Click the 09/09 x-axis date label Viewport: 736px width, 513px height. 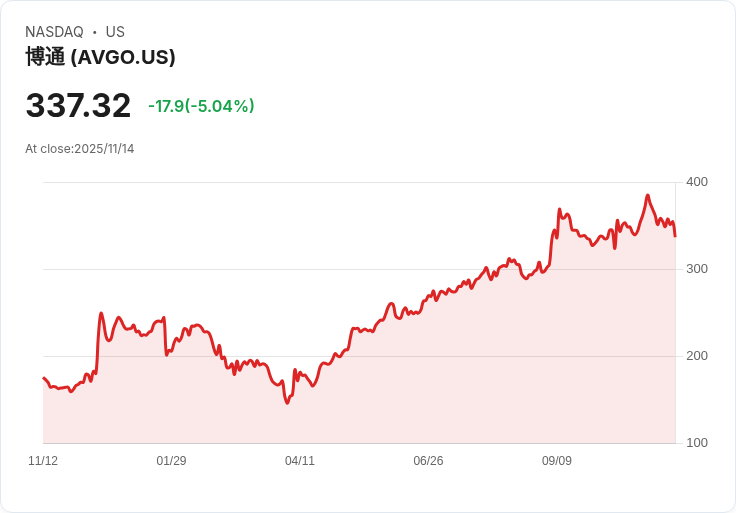tap(557, 461)
